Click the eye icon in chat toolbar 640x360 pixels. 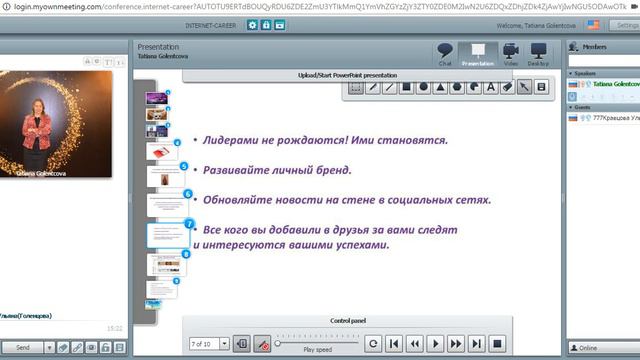91,348
